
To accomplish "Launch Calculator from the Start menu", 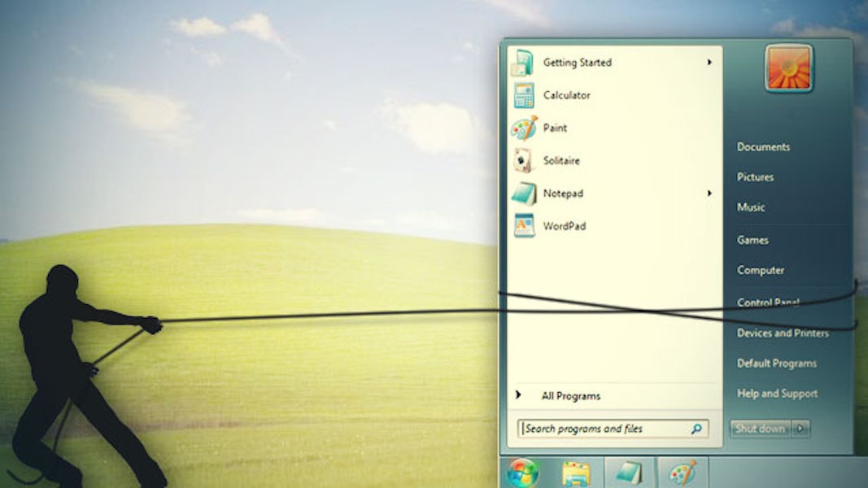I will pos(524,95).
